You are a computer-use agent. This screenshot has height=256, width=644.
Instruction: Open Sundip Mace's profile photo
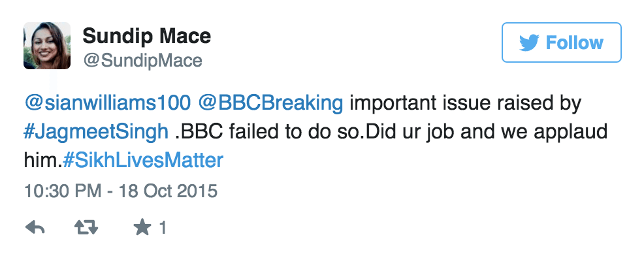coord(47,46)
